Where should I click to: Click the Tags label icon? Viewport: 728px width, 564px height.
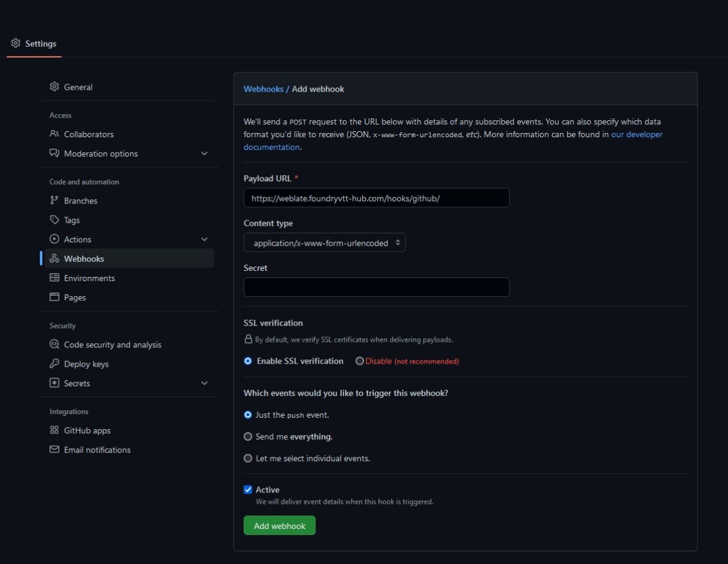[54, 220]
